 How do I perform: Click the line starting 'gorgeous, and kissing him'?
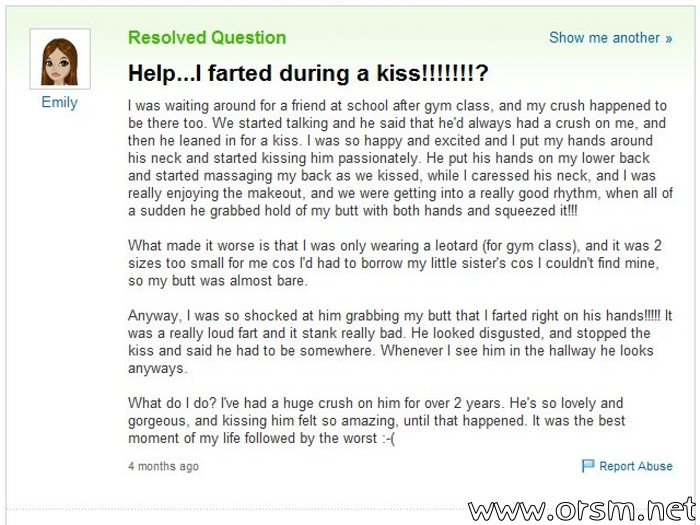click(x=376, y=421)
